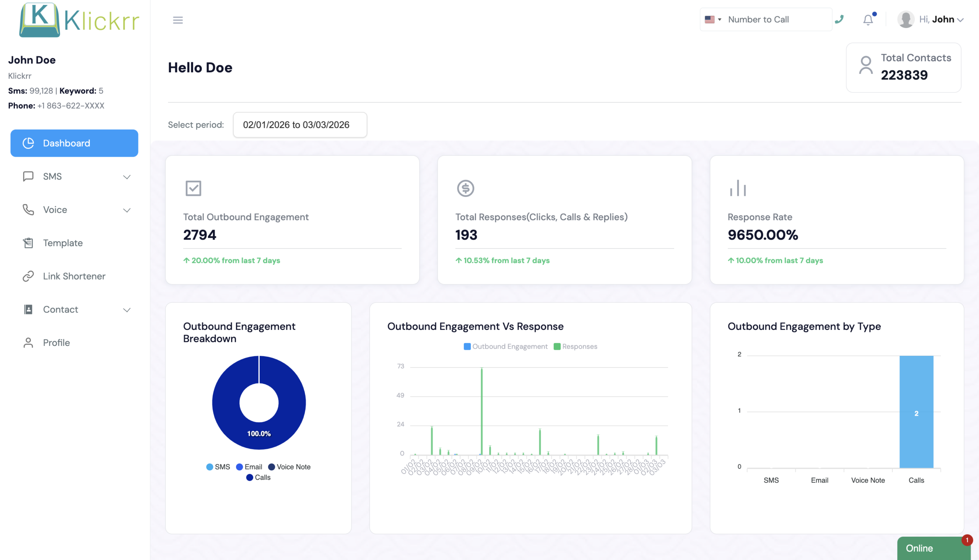Click the Calls legend color dot

click(250, 477)
